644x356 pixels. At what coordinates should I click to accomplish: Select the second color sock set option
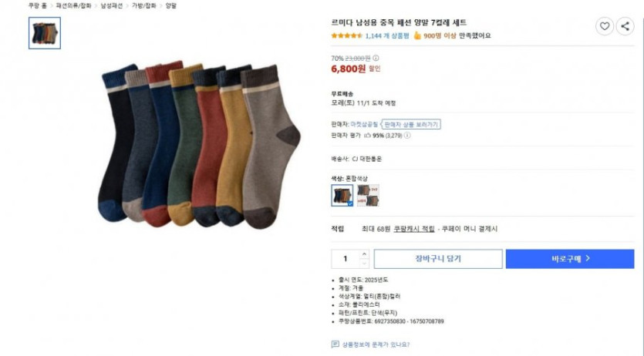(368, 195)
